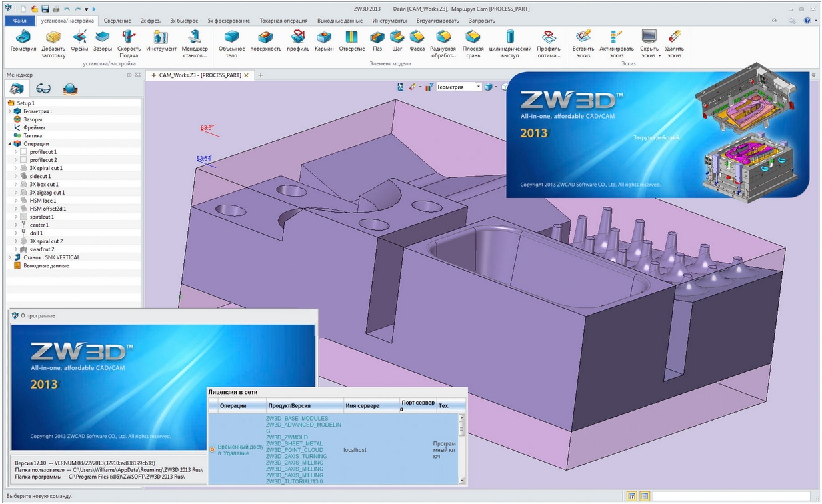Select swarfcut 2 operation
This screenshot has width=822, height=504.
click(x=42, y=249)
